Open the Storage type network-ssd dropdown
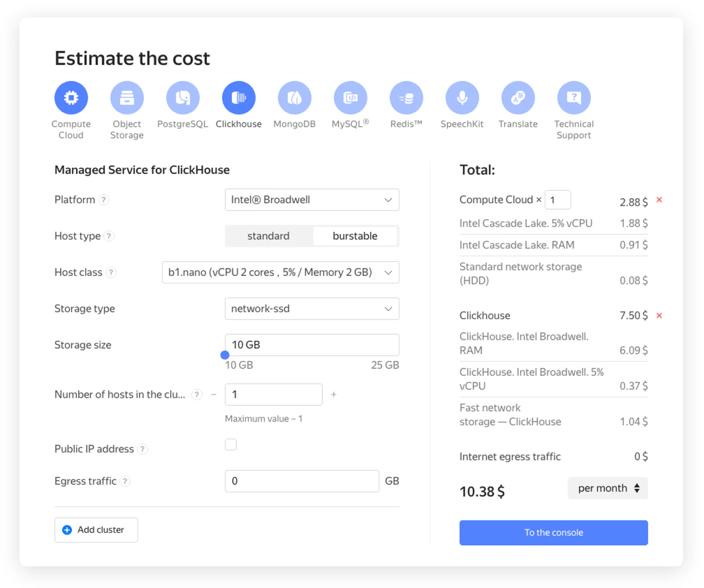 312,309
